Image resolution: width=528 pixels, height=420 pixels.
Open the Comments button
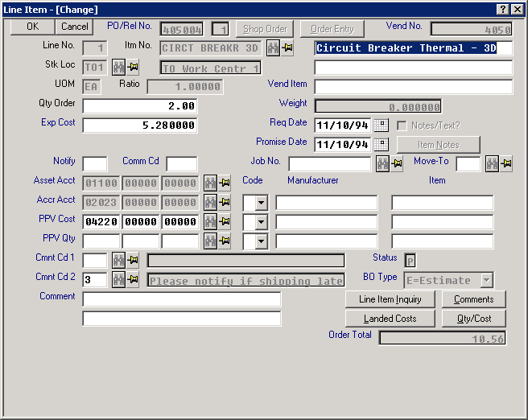click(x=474, y=299)
